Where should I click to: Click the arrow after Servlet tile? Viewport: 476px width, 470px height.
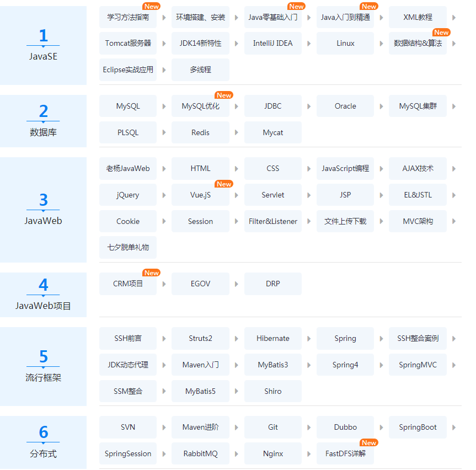[x=309, y=195]
